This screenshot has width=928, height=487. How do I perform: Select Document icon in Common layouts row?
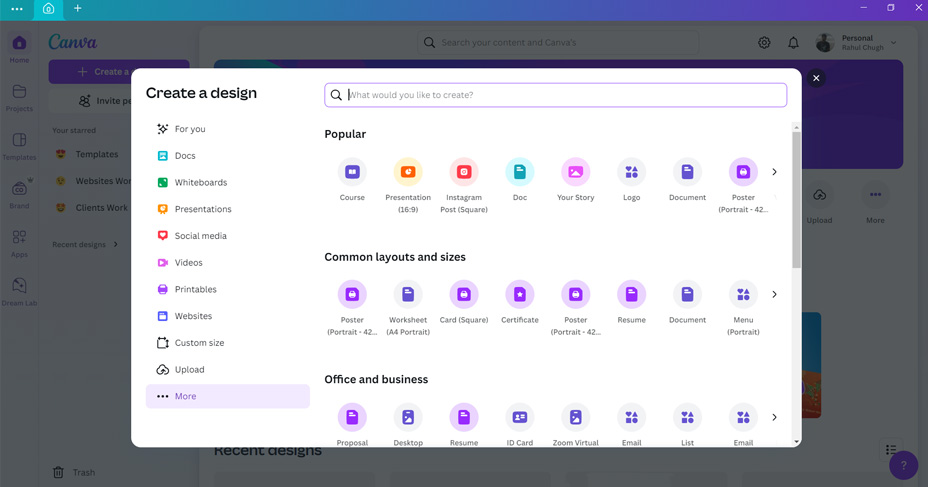click(x=687, y=294)
